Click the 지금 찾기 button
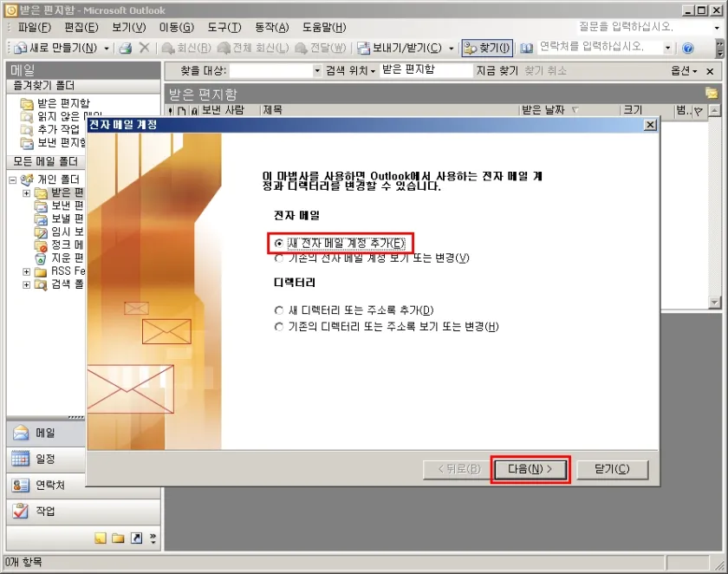728x574 pixels. (497, 70)
